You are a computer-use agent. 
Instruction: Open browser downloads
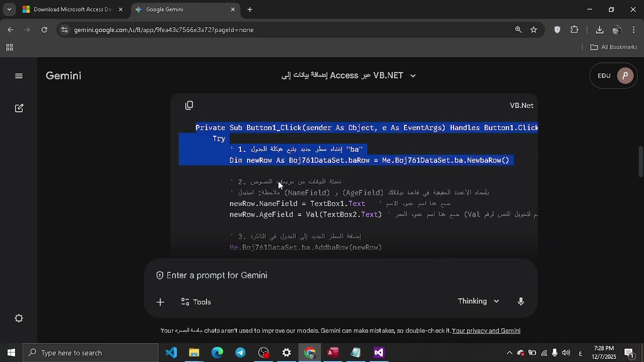599,30
